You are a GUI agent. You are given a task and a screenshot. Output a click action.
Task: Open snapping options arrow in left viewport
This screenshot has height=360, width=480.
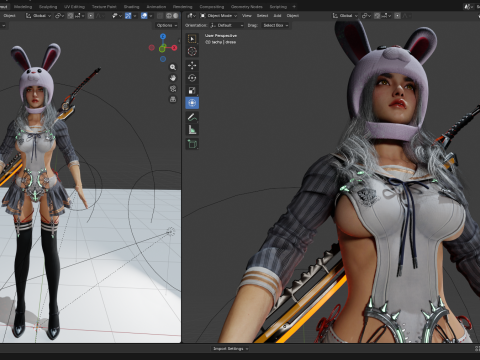click(x=80, y=16)
